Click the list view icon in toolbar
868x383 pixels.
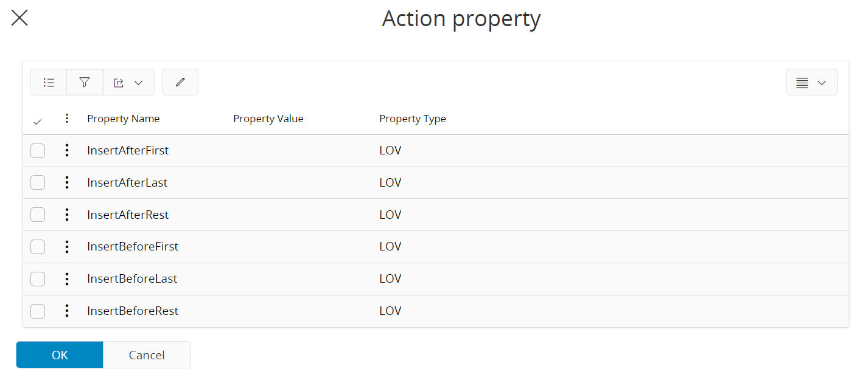(x=49, y=83)
